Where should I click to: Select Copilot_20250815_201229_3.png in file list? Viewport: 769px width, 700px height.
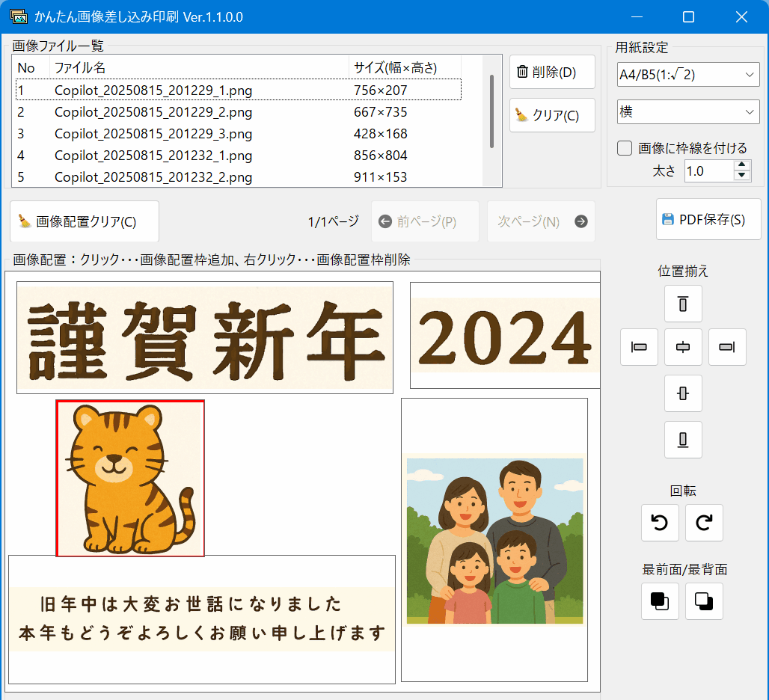coord(153,134)
